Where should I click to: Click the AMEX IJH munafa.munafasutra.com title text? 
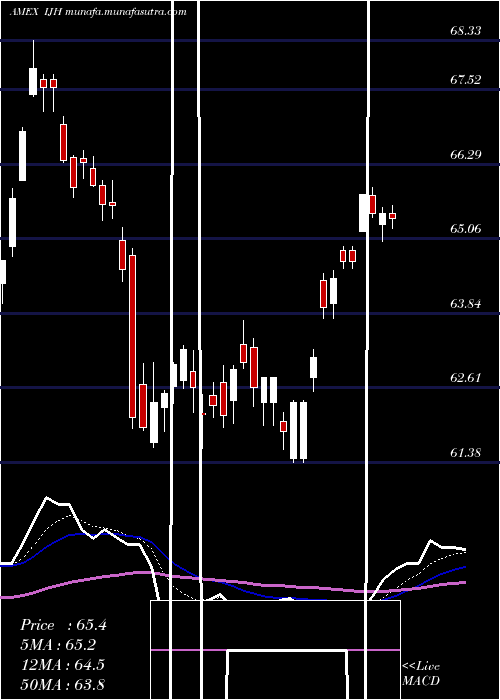tap(98, 12)
